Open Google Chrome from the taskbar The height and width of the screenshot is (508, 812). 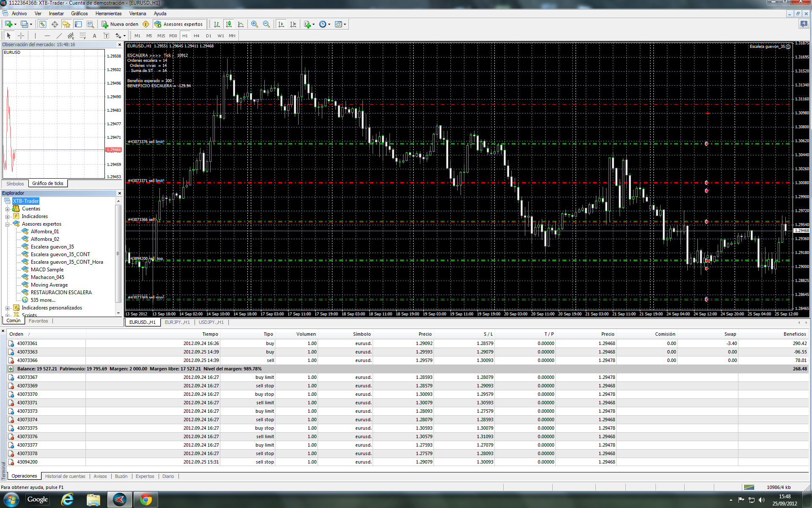point(146,500)
